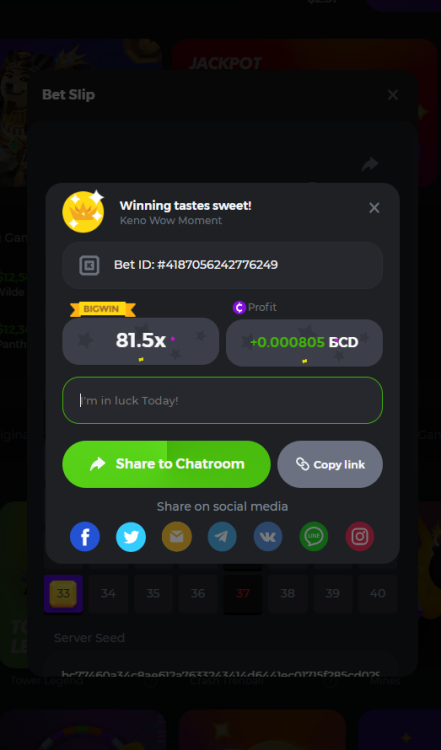This screenshot has width=441, height=750.
Task: Share win on Telegram
Action: point(222,537)
